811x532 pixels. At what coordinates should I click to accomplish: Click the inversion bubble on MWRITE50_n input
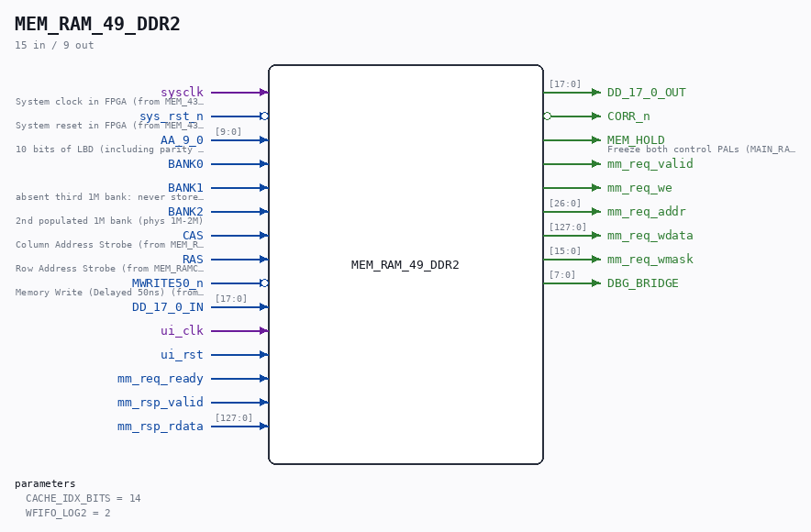click(264, 283)
